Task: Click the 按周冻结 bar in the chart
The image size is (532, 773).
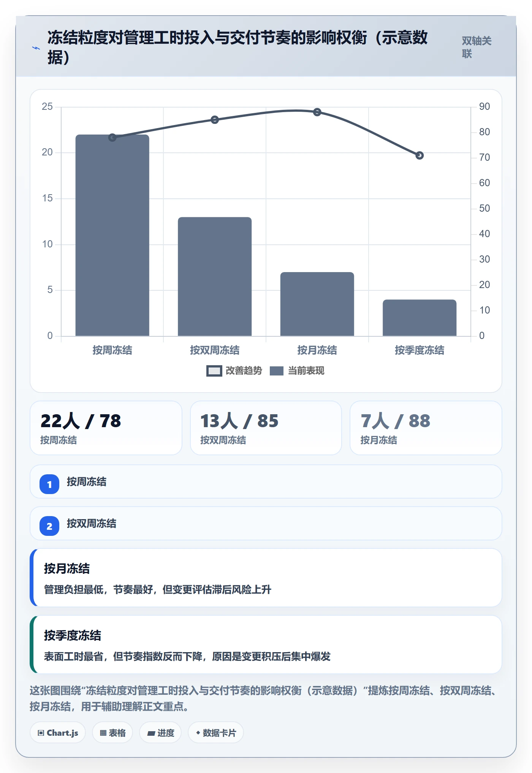Action: click(x=112, y=235)
